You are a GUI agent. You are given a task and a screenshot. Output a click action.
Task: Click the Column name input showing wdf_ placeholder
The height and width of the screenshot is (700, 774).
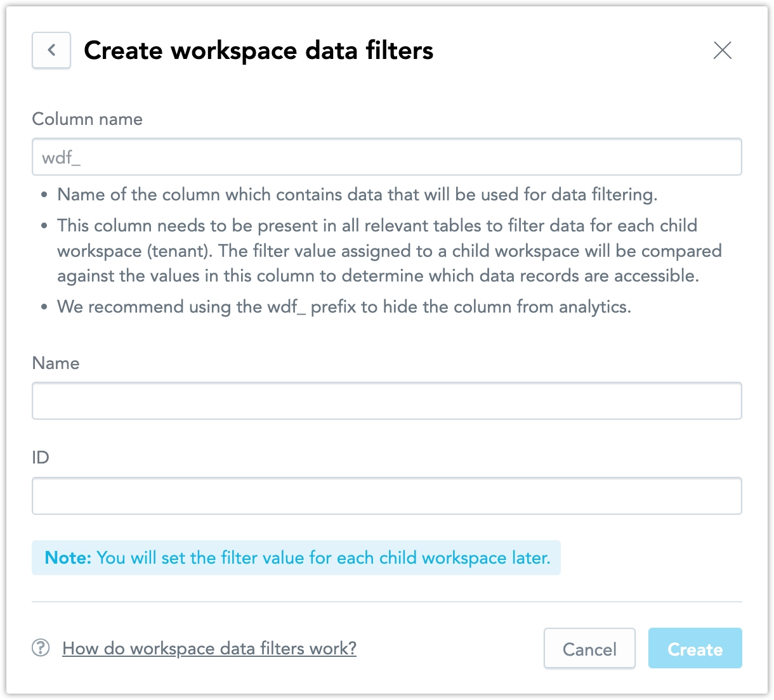[387, 157]
